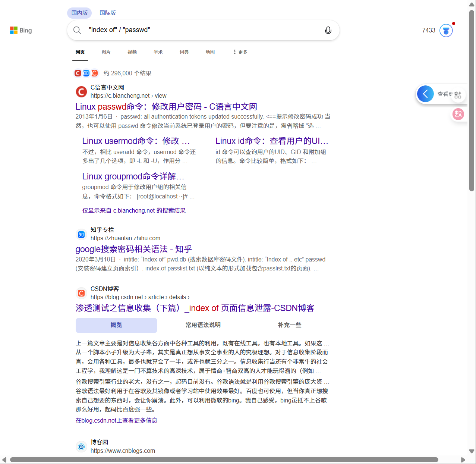Screen dimensions: 476x464
Task: Open Microsoft Rewards via the medal icon
Action: point(446,30)
